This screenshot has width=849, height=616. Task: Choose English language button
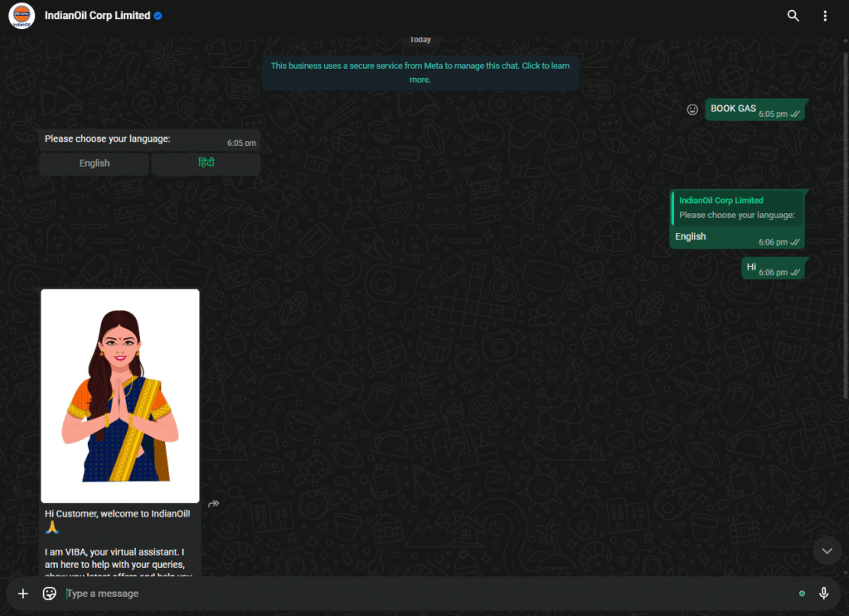95,163
